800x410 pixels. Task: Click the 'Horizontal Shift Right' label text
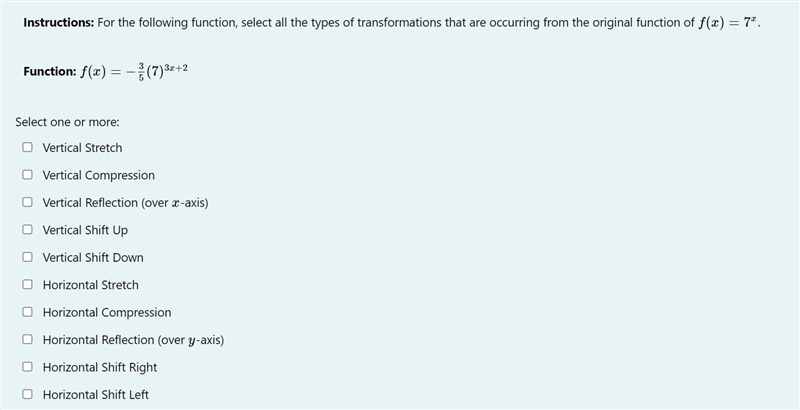(x=99, y=368)
